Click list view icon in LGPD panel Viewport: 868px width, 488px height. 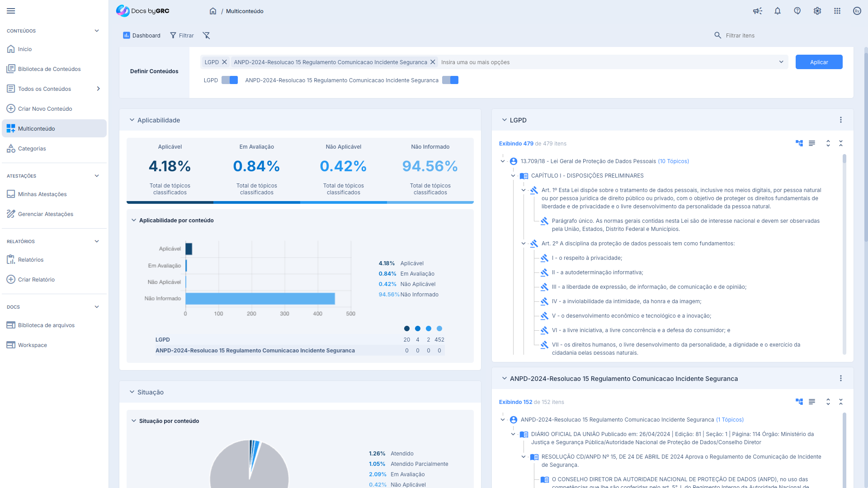point(812,143)
